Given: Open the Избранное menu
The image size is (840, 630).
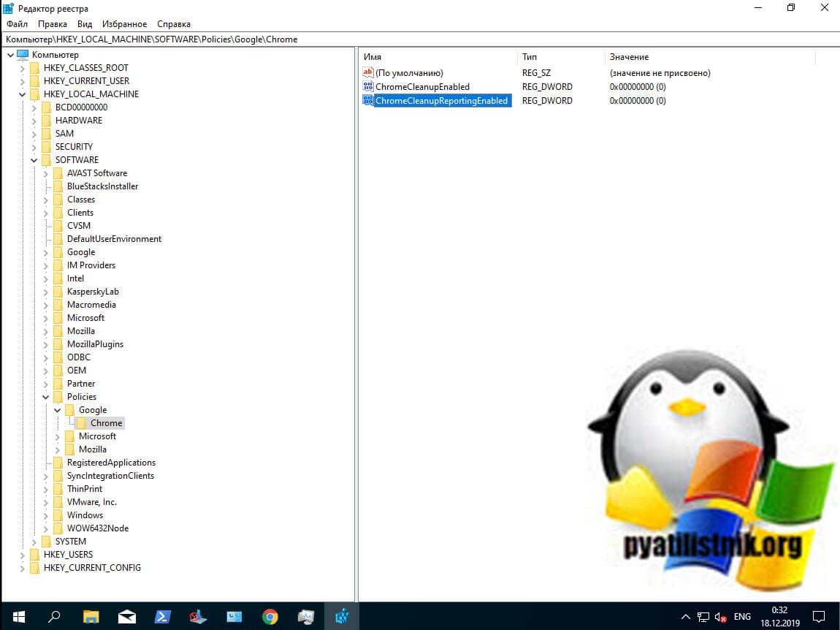Looking at the screenshot, I should (124, 24).
